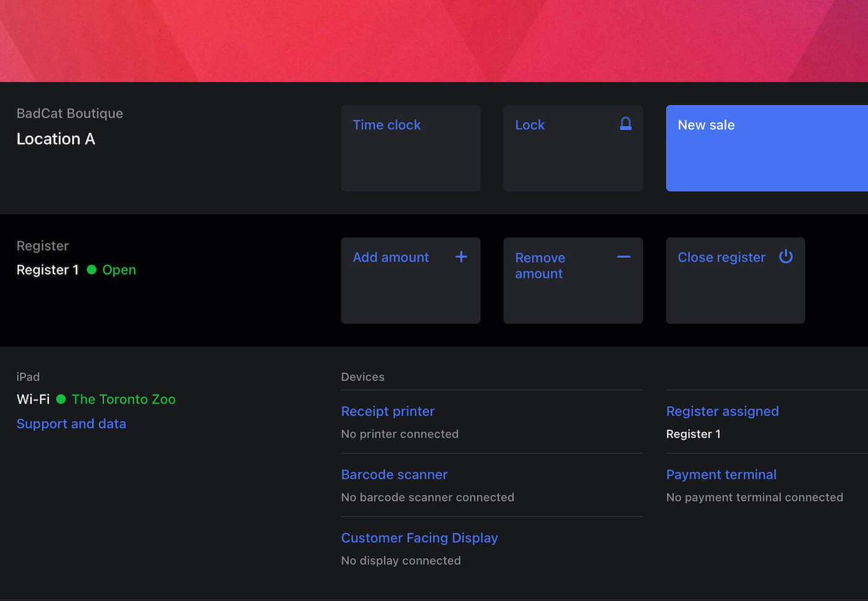Open Payment terminal settings
868x601 pixels.
point(721,474)
